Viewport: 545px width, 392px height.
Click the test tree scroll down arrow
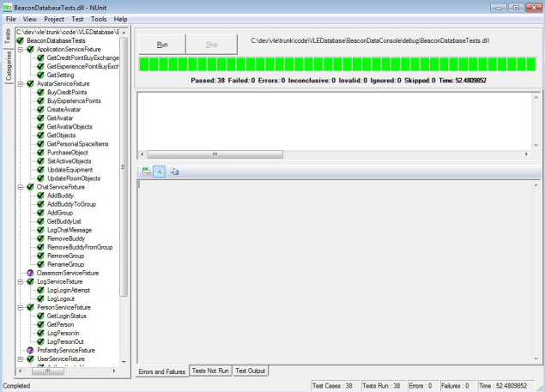[124, 362]
